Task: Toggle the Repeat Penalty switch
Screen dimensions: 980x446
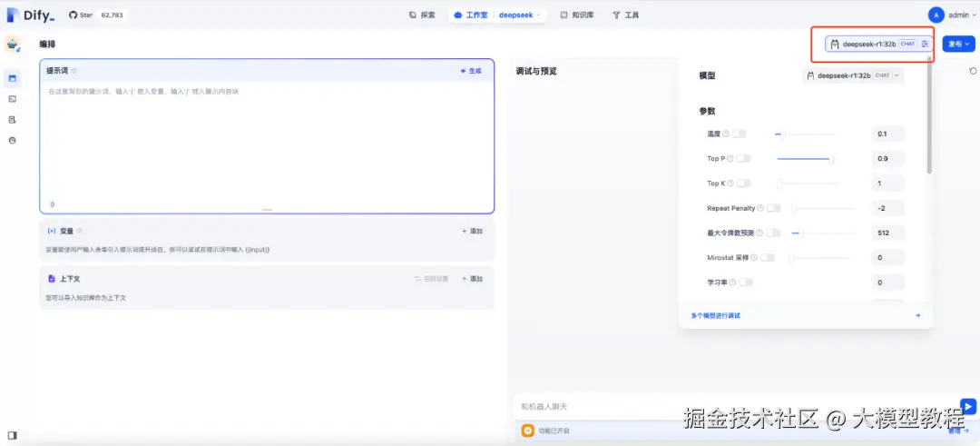Action: point(774,208)
